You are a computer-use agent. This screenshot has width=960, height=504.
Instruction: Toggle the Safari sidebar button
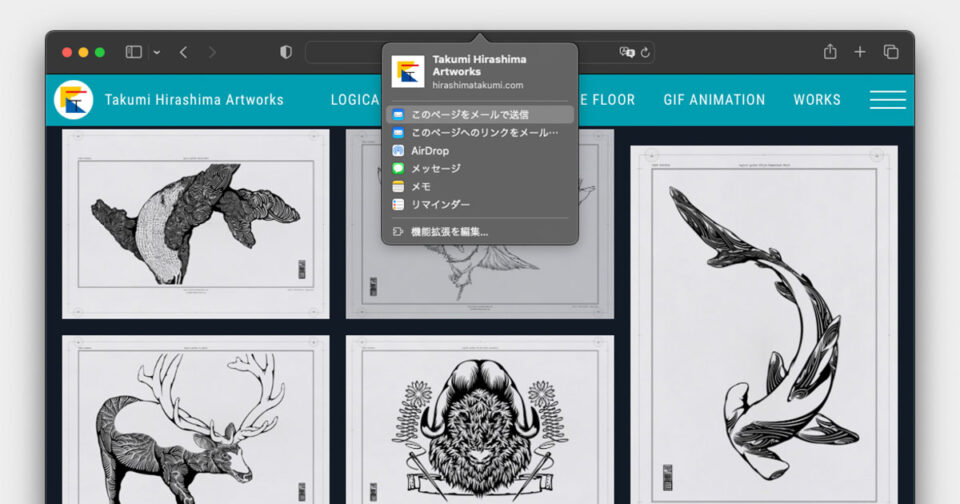coord(133,52)
